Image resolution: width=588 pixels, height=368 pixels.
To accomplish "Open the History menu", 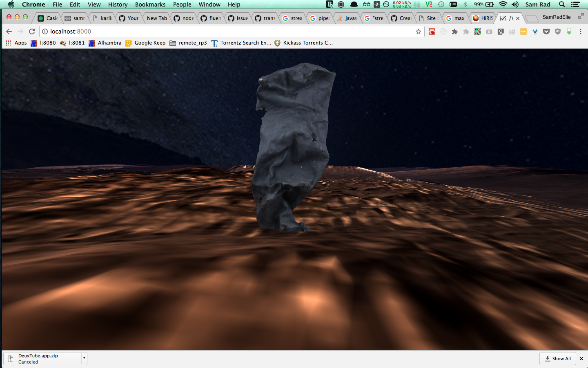I will click(118, 4).
